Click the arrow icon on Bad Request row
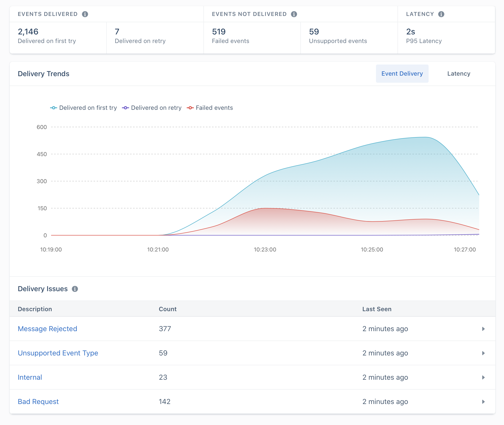The width and height of the screenshot is (504, 425). (484, 402)
